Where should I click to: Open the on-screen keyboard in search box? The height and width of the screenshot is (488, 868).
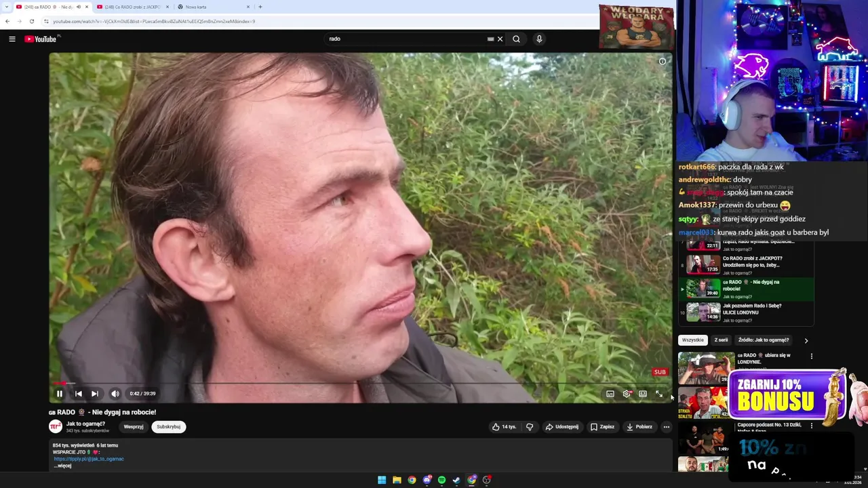click(490, 39)
